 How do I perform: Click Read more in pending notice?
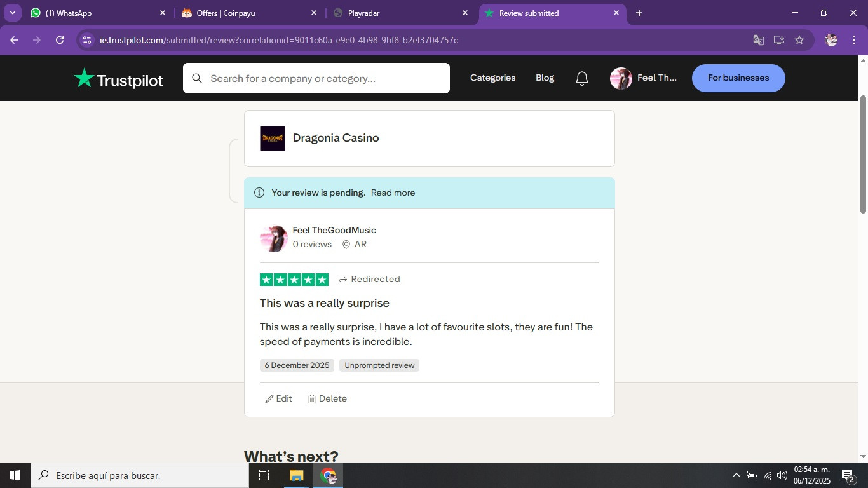[x=393, y=193]
